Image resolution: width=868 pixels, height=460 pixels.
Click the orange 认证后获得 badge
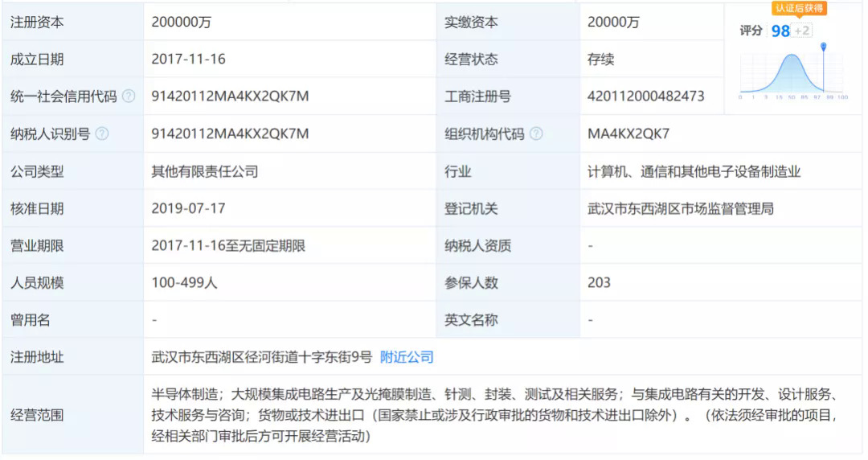tap(799, 8)
